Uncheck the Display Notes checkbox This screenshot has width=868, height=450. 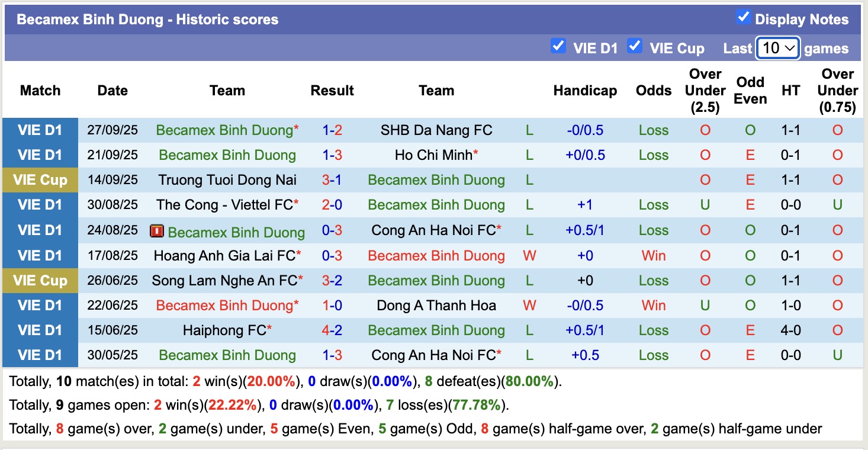click(744, 17)
